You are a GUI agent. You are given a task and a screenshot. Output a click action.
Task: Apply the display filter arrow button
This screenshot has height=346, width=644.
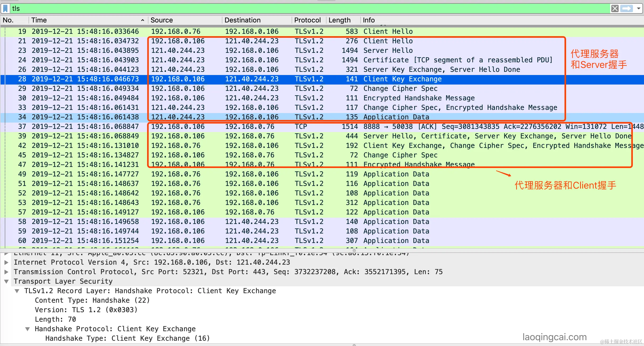tap(627, 8)
